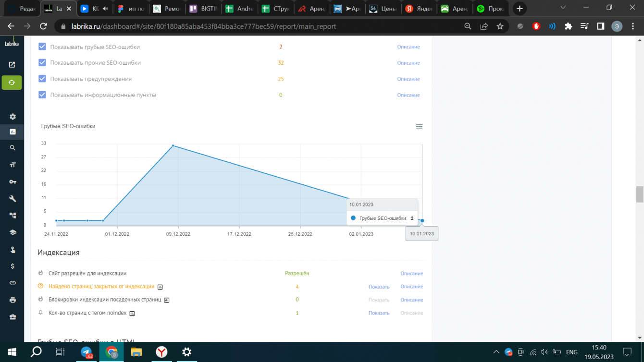Open the dollar sign section in sidebar
This screenshot has width=644, height=362.
12,266
